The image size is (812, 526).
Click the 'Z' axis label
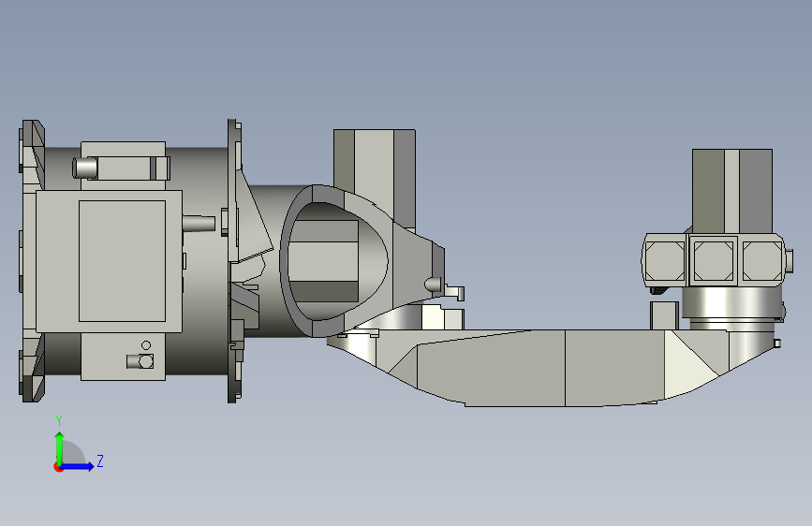(x=100, y=460)
